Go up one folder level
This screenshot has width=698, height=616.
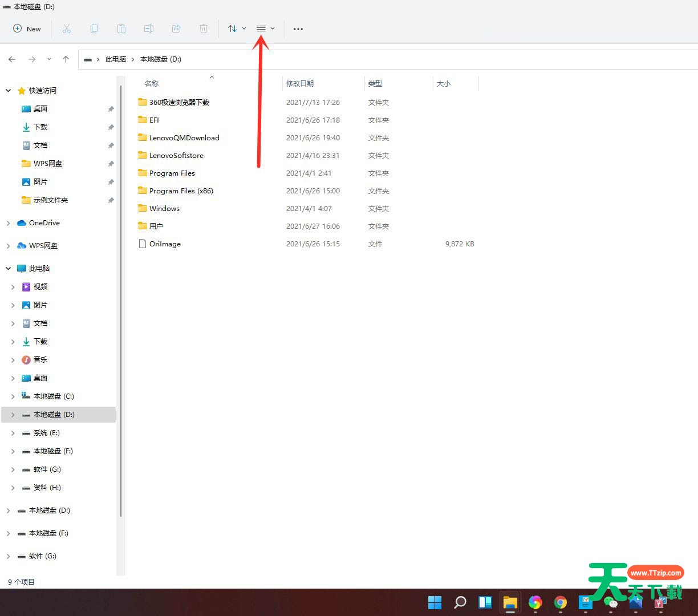66,59
